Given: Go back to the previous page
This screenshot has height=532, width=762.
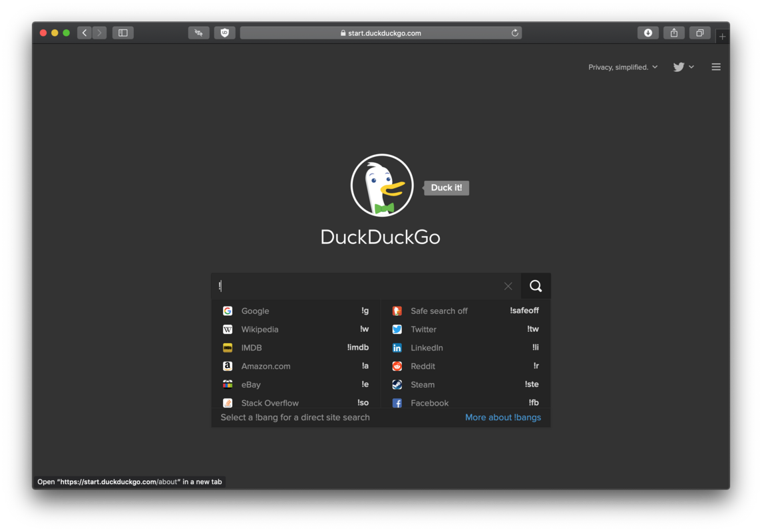Looking at the screenshot, I should (85, 33).
